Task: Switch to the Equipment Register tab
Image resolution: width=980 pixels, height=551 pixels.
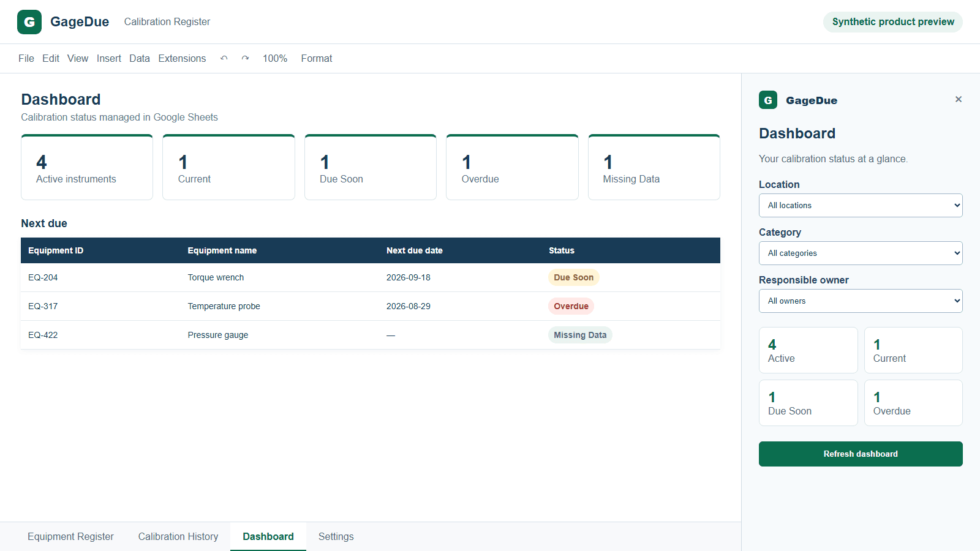Action: [x=70, y=536]
